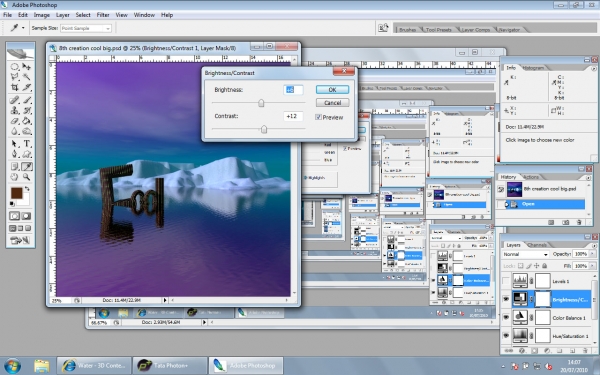Select the Crop tool
The height and width of the screenshot is (375, 600).
pos(15,88)
